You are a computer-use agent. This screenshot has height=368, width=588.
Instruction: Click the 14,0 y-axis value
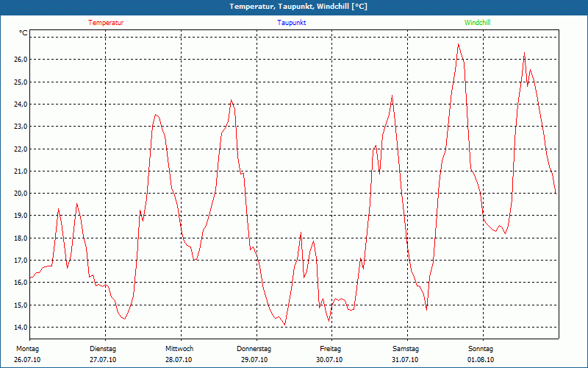click(x=21, y=327)
